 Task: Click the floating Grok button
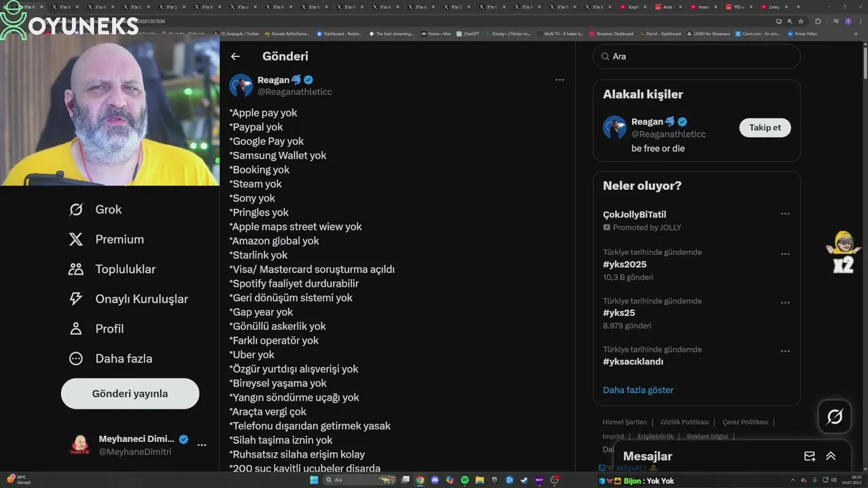click(835, 416)
